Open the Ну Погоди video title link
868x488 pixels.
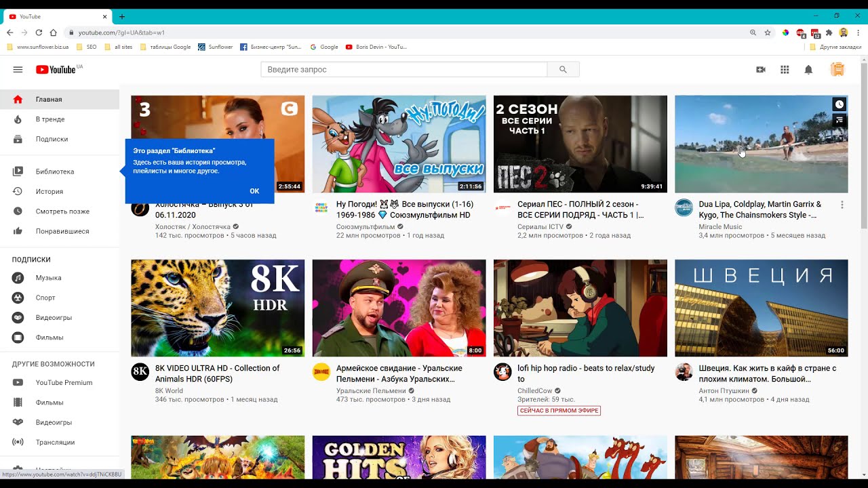click(405, 209)
